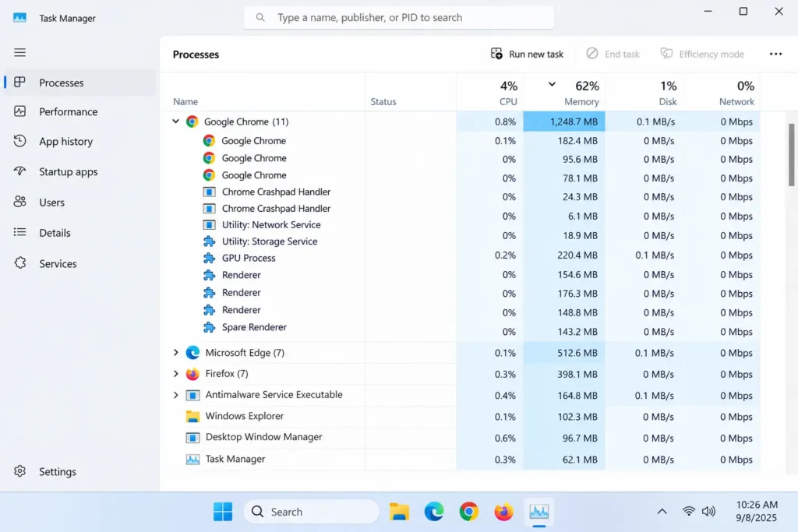Click the 220.4 MB memory value

click(x=577, y=255)
